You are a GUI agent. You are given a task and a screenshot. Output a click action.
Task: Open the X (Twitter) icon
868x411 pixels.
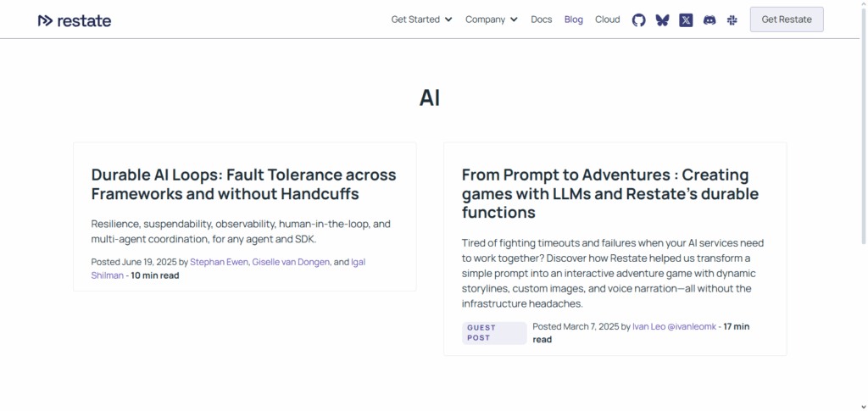[686, 20]
